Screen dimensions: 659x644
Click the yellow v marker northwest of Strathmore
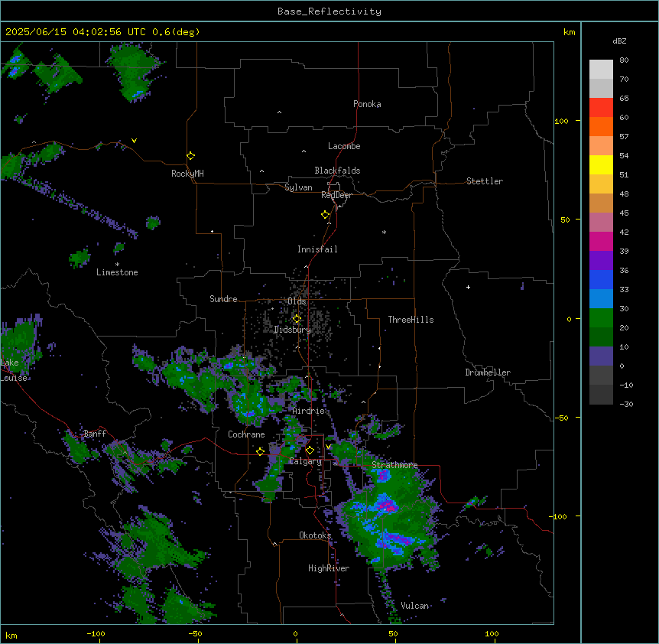(x=328, y=447)
